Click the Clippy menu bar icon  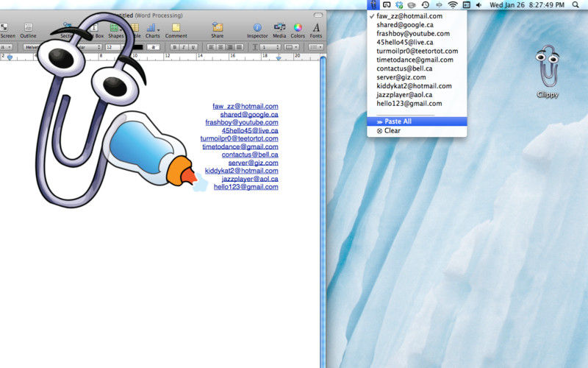[x=373, y=5]
